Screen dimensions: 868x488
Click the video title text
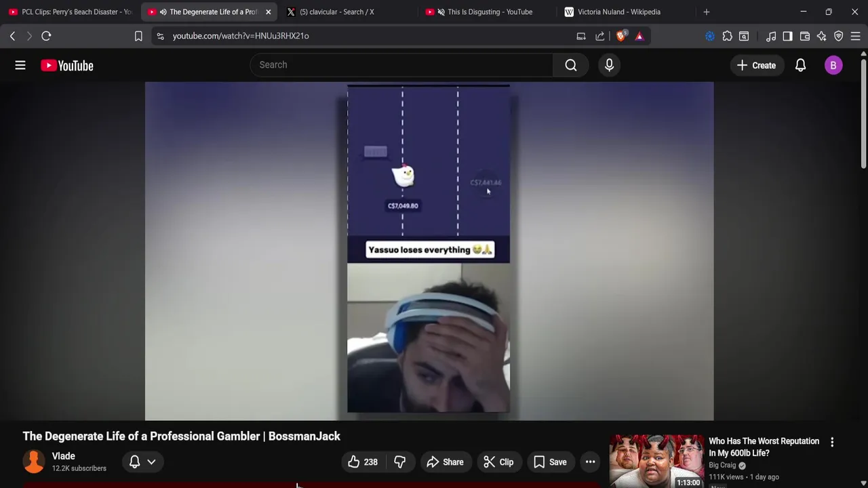coord(182,436)
